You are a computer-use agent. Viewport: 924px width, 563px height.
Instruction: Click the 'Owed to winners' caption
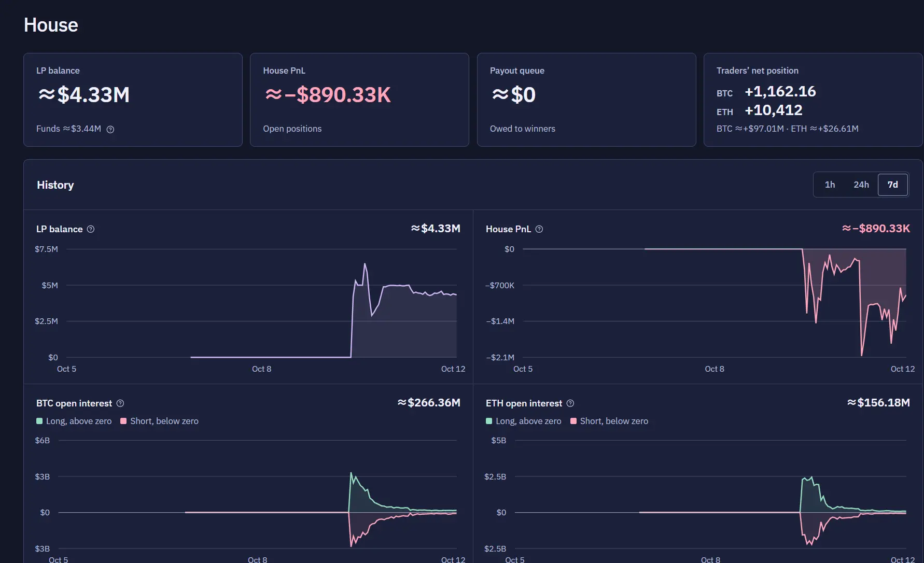pyautogui.click(x=523, y=129)
